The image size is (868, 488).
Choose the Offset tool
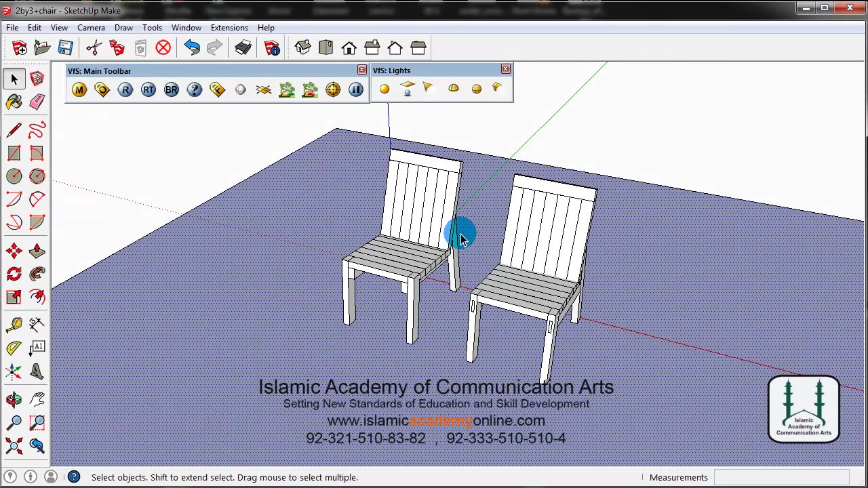[37, 297]
